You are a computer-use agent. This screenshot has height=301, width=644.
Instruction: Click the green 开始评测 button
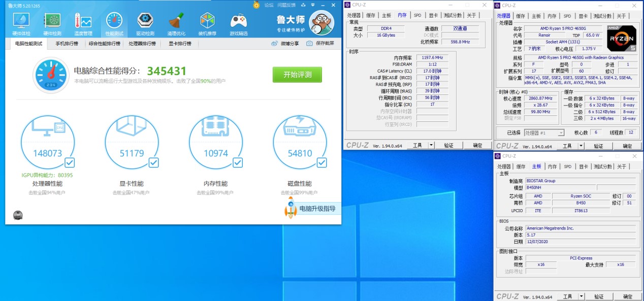[297, 74]
